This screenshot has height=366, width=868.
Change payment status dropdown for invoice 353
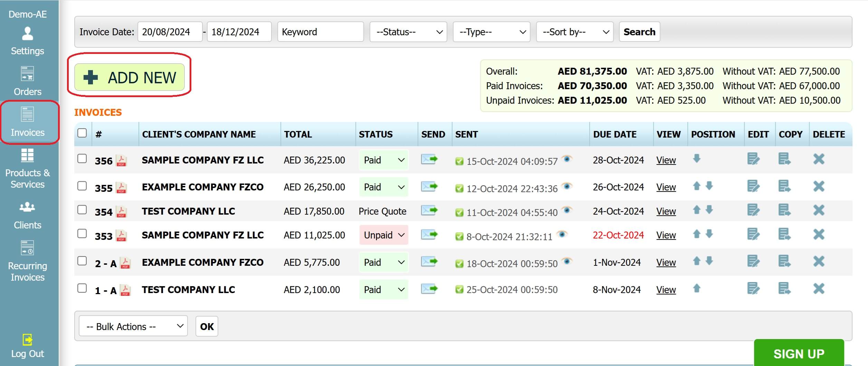point(383,235)
